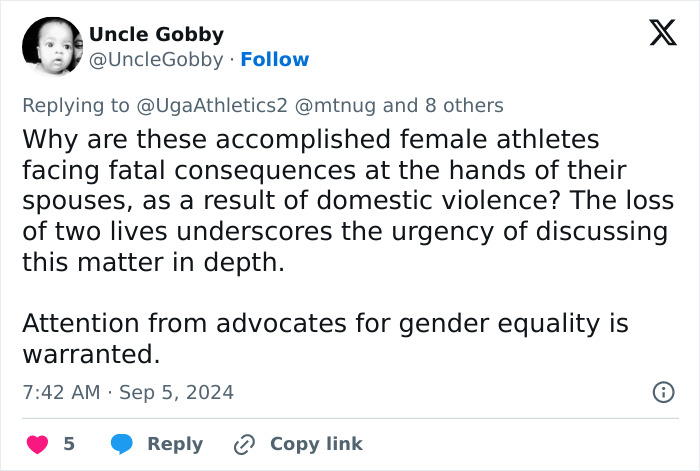Open the @UncleGobby handle link
The height and width of the screenshot is (471, 700).
point(156,60)
